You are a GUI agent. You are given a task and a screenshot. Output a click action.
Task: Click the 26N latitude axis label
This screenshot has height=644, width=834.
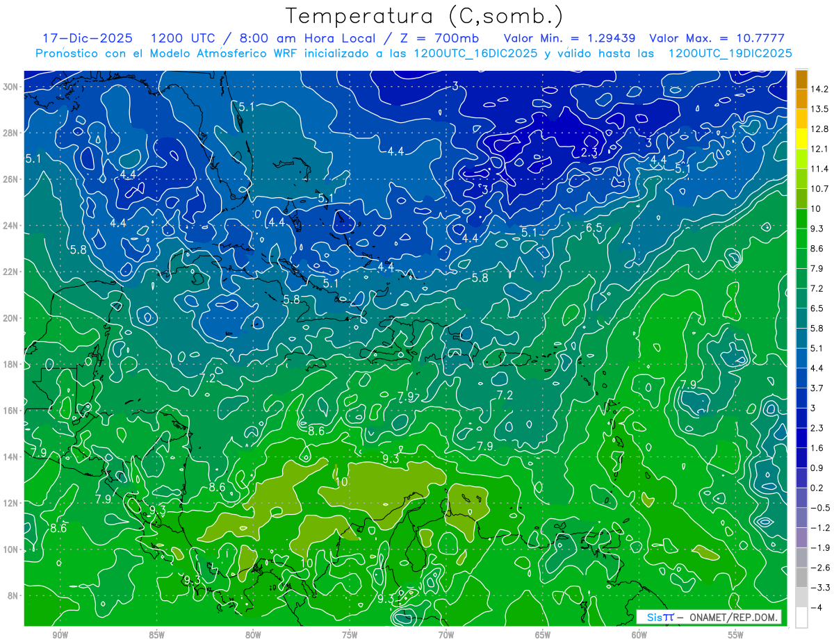[x=12, y=179]
